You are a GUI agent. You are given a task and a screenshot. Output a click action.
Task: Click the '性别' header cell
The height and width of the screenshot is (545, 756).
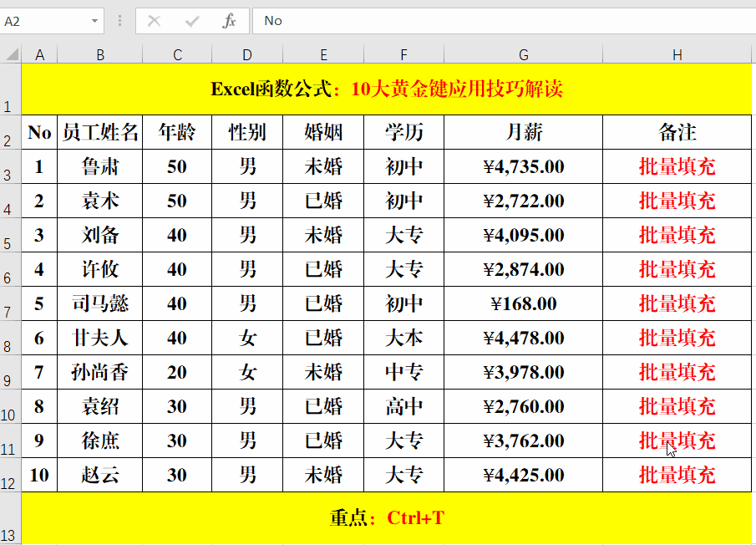[247, 132]
